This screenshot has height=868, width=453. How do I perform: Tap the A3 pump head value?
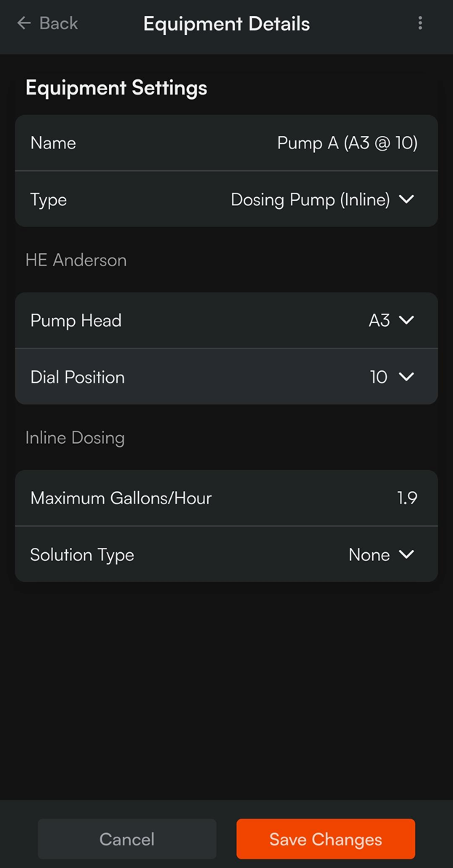379,320
